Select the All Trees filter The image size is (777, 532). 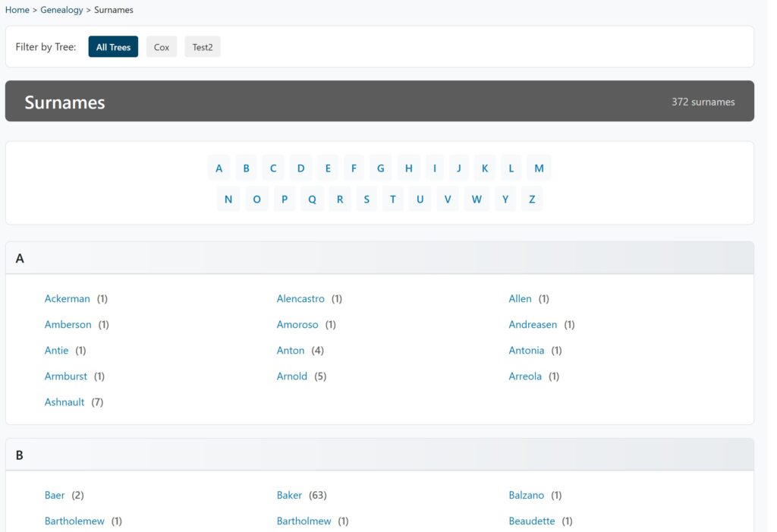(x=113, y=47)
